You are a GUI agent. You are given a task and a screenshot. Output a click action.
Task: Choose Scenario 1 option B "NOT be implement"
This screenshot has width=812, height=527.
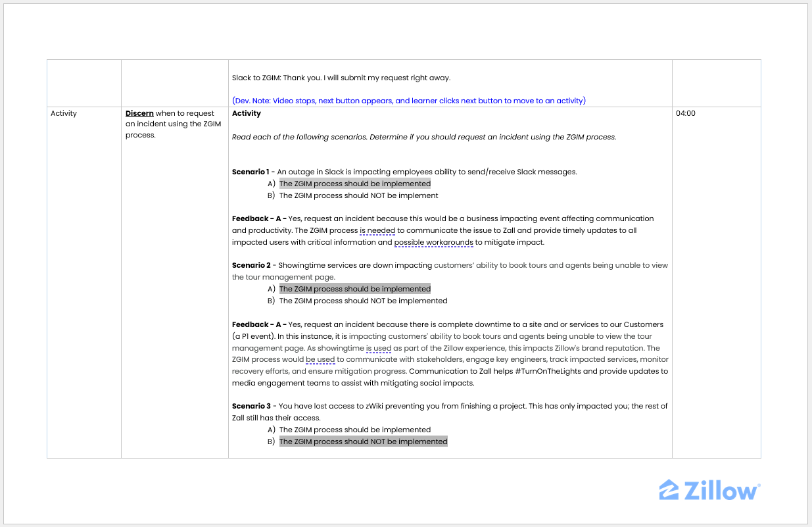pos(358,195)
